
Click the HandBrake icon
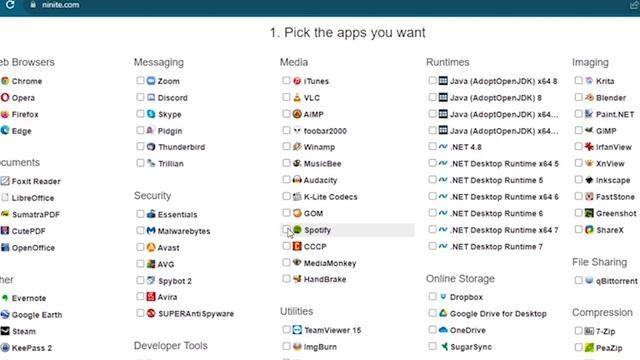[297, 279]
